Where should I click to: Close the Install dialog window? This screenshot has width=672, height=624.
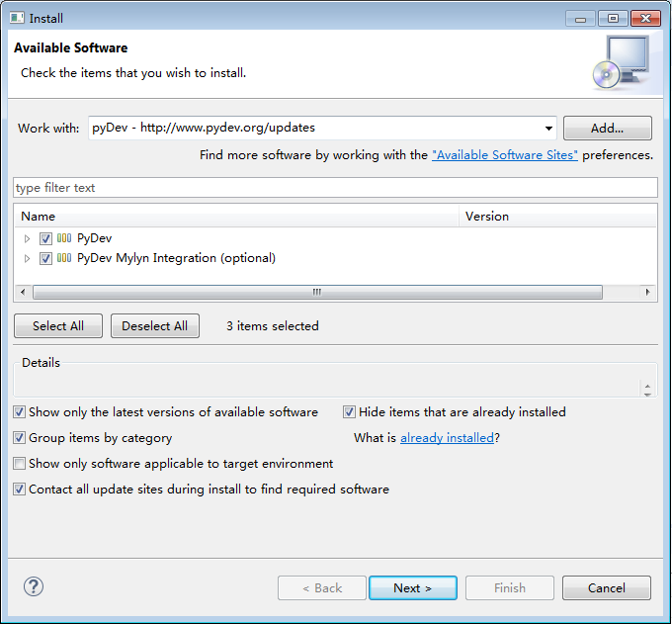645,19
